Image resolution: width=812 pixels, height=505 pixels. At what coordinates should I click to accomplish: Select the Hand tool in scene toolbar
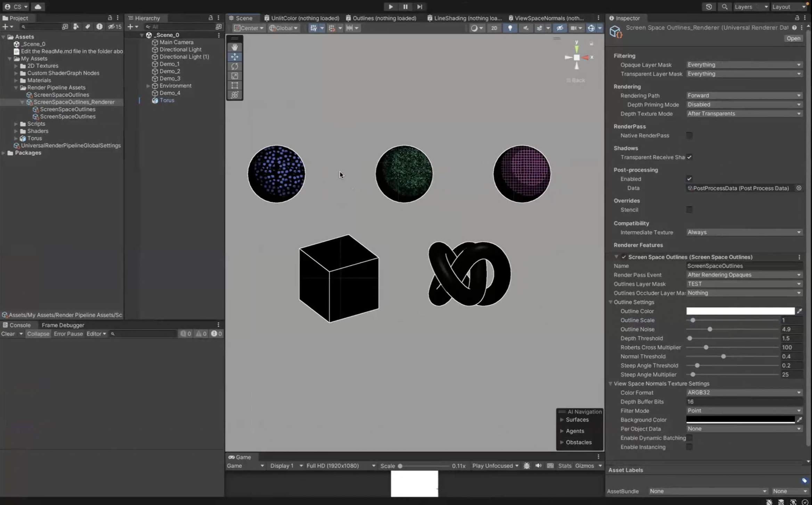(x=235, y=47)
